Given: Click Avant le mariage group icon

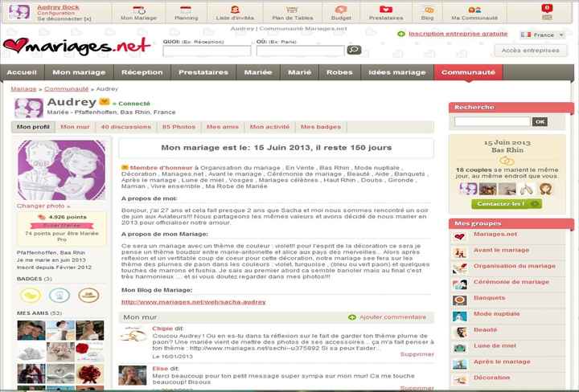Looking at the screenshot, I should pos(459,252).
